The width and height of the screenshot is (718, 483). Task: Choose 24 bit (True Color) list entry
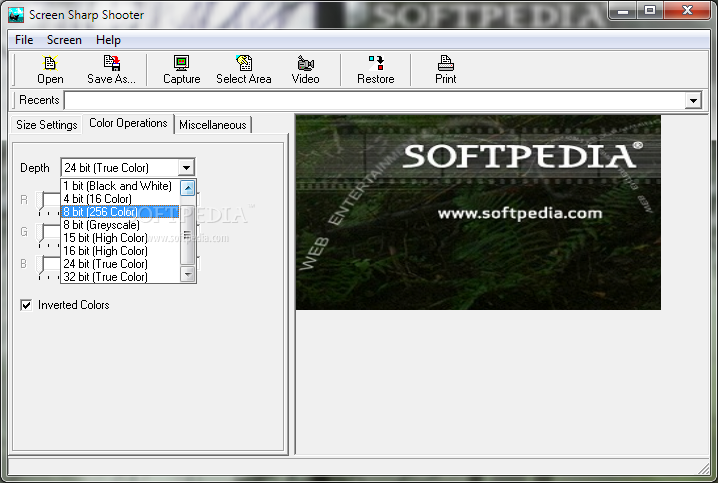click(x=120, y=264)
